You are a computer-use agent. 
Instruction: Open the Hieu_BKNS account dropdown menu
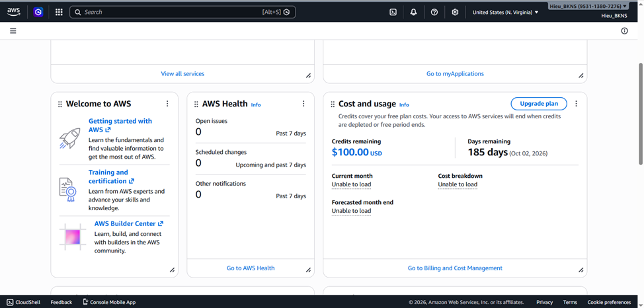pyautogui.click(x=588, y=6)
